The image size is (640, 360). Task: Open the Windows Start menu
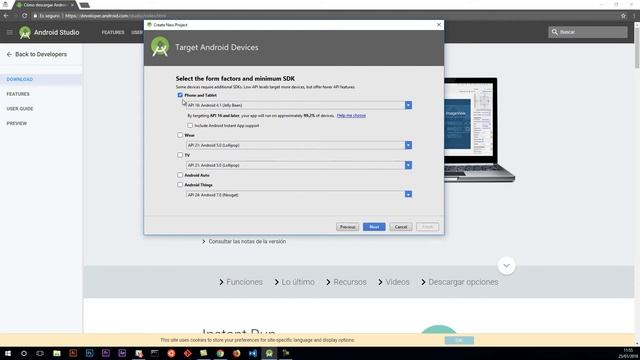tap(8, 353)
